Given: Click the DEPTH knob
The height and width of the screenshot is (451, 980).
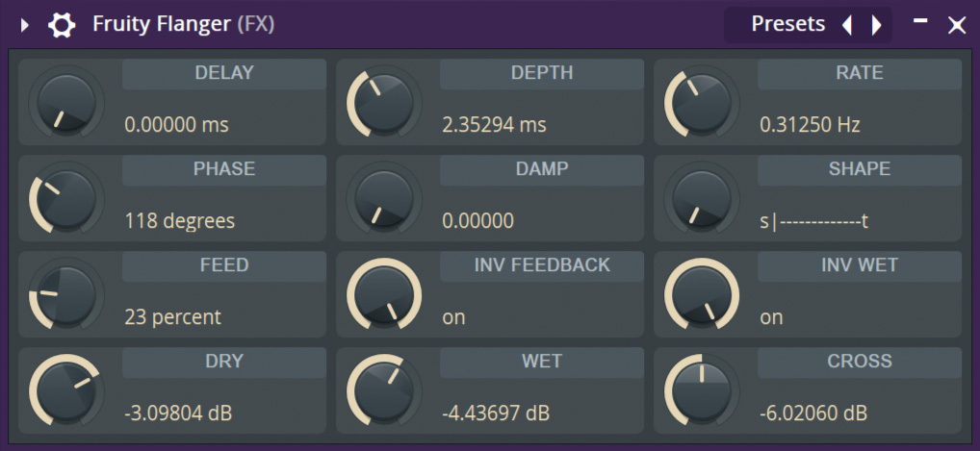Looking at the screenshot, I should [x=384, y=103].
